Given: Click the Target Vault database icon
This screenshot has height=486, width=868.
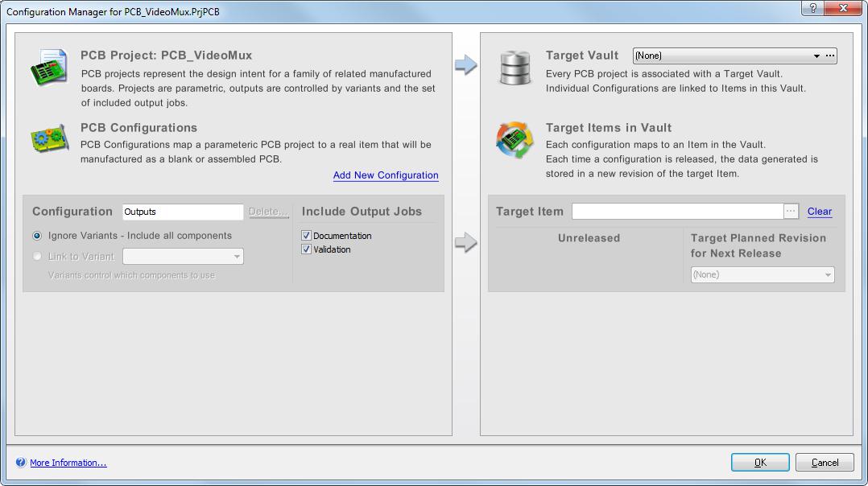Looking at the screenshot, I should pyautogui.click(x=515, y=68).
